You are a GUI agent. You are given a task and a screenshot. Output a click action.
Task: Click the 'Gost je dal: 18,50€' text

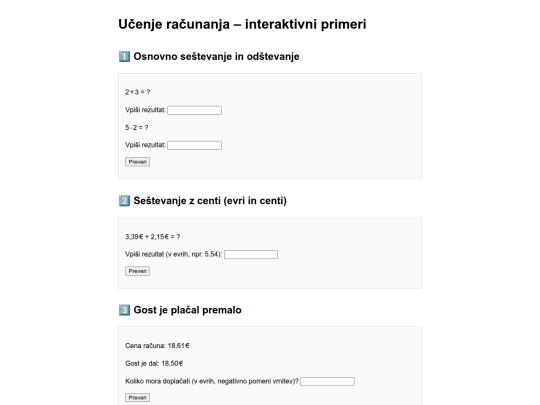pos(154,364)
